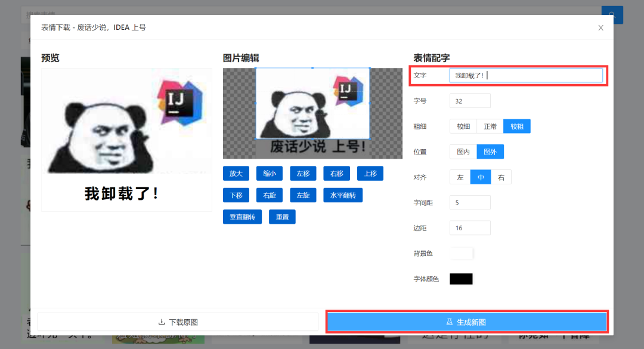
Task: Click into the 文字 caption text field
Action: point(526,76)
